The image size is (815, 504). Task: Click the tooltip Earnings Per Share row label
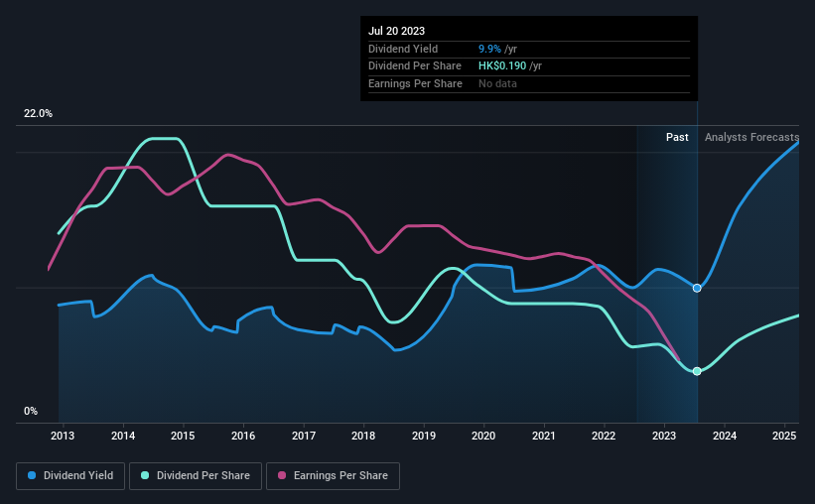[415, 83]
